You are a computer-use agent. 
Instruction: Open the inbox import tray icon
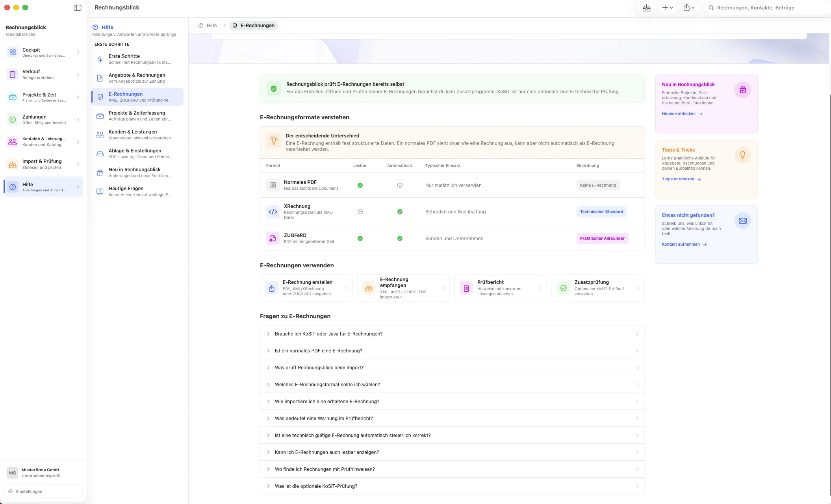point(646,7)
